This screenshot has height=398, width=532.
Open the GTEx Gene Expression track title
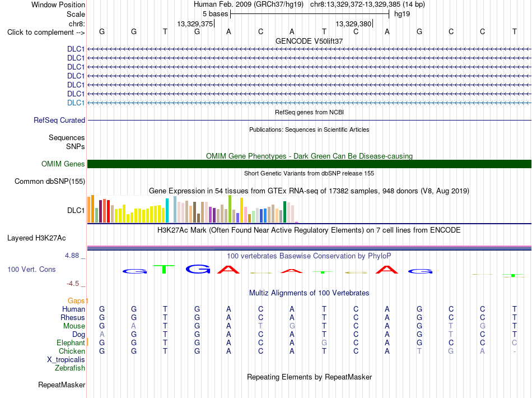pos(309,191)
